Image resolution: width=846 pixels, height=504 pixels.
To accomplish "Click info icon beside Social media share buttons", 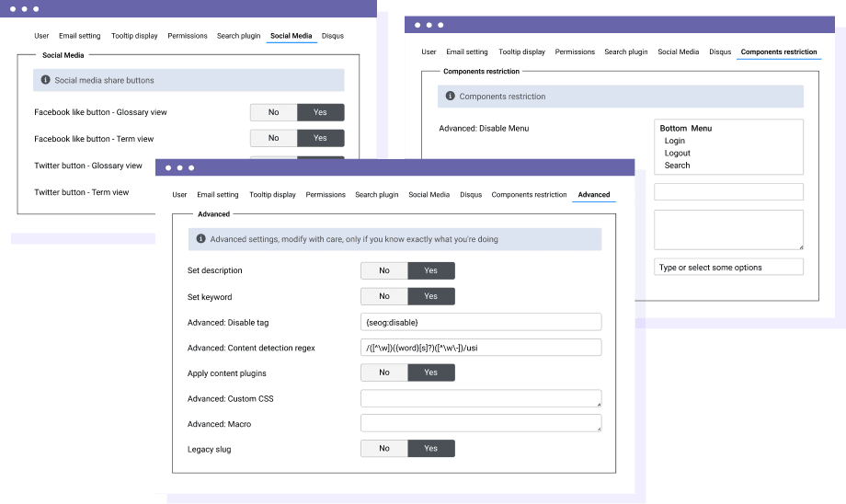I will click(x=45, y=80).
